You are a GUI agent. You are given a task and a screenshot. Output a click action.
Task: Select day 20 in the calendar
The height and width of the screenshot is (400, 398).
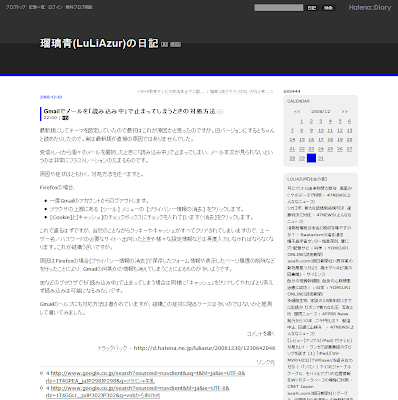click(x=349, y=140)
